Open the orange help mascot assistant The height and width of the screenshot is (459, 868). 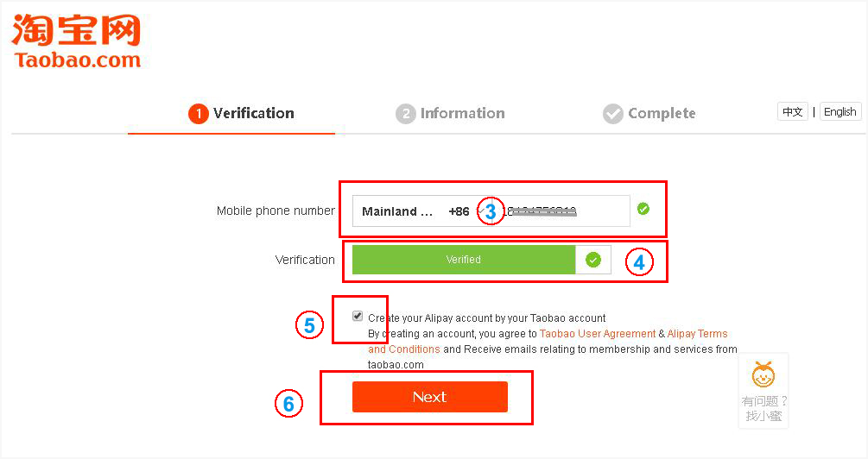(763, 376)
